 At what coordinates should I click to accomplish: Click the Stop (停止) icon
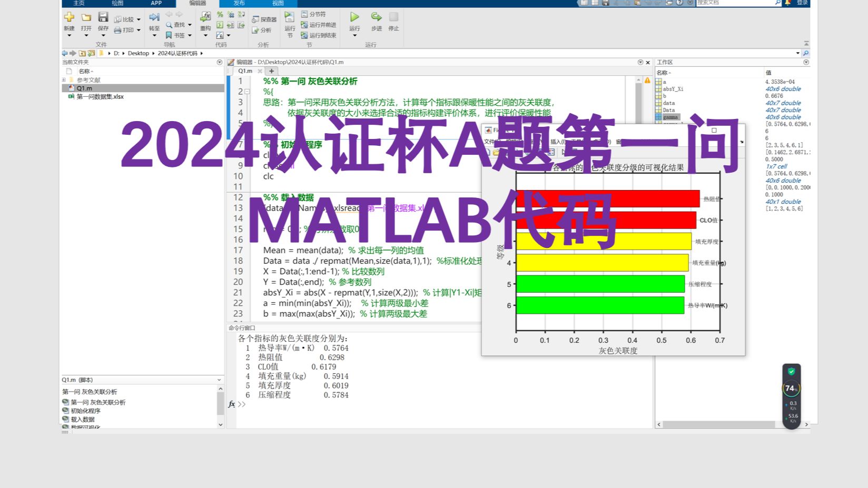(393, 17)
